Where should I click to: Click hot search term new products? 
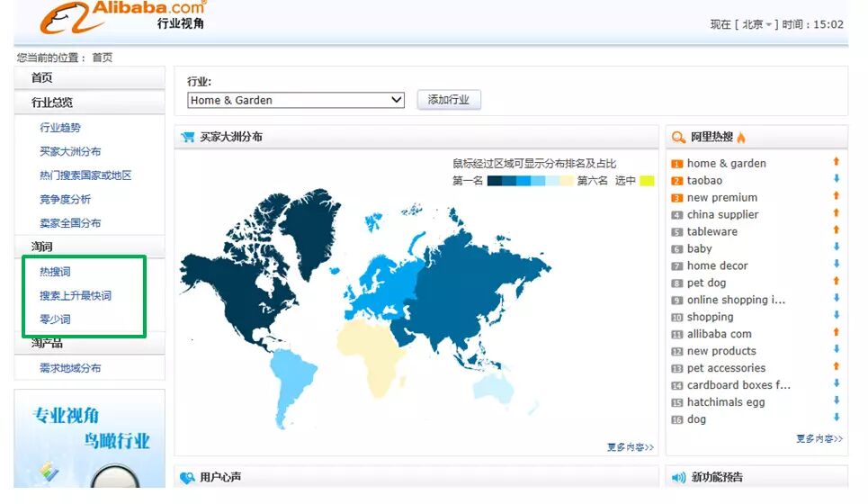(721, 351)
